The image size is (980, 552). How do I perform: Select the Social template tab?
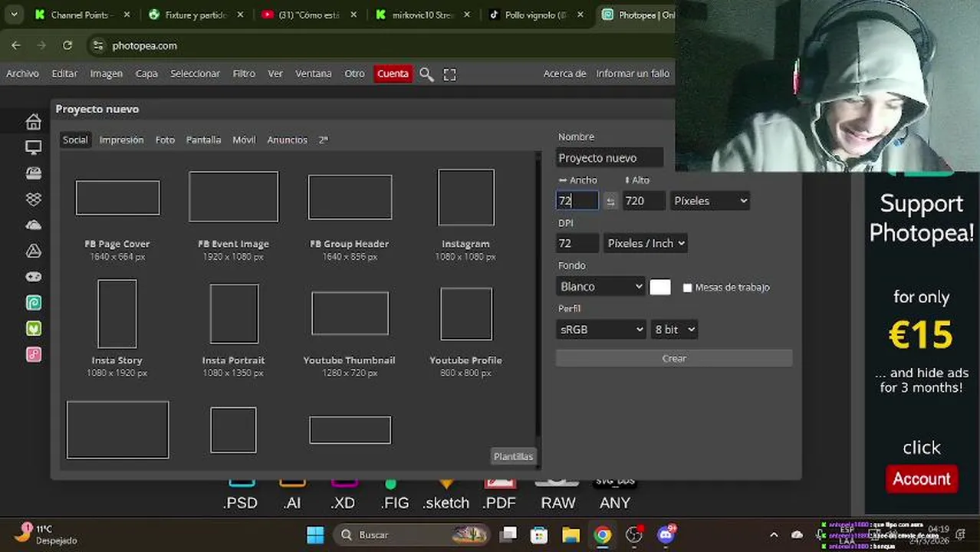click(75, 140)
